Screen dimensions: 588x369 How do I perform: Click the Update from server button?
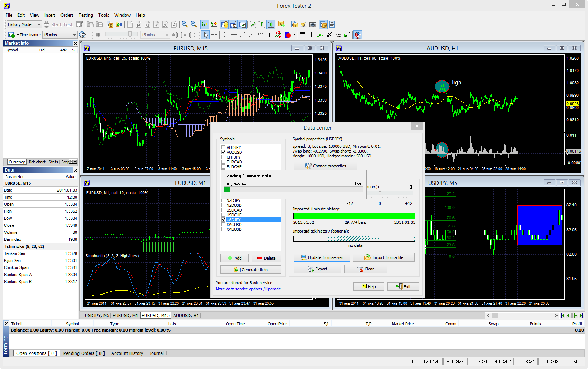(322, 257)
